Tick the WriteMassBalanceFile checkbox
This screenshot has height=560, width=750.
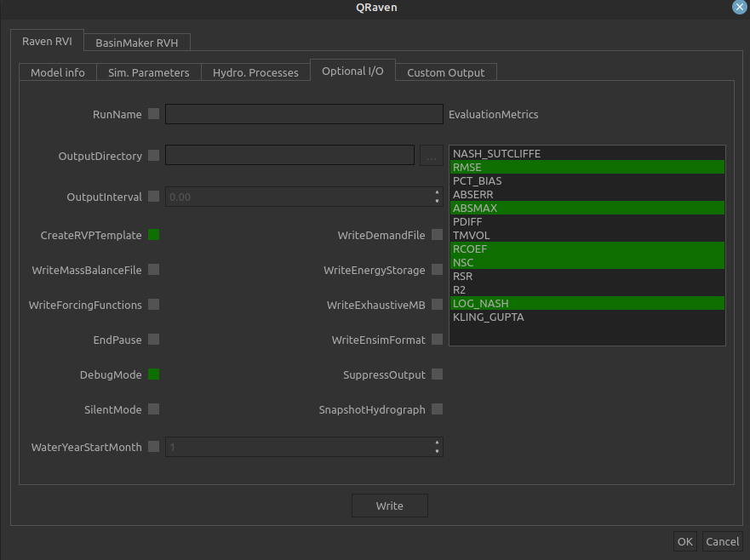[153, 270]
